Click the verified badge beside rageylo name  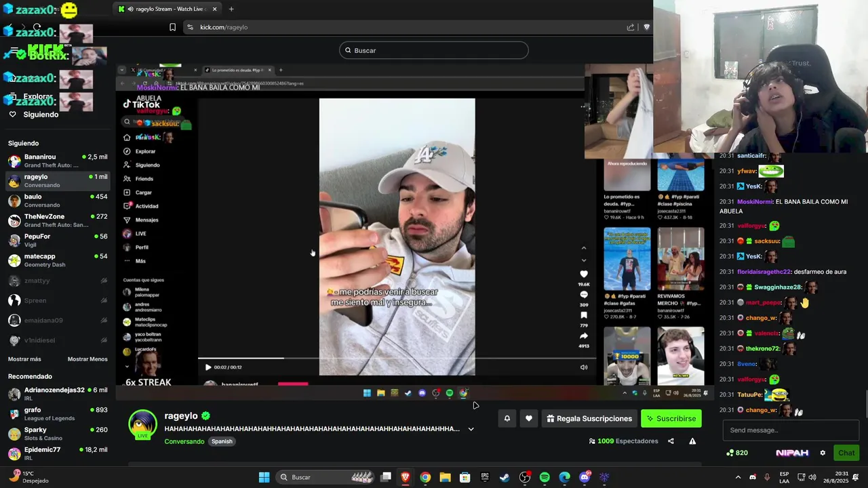click(205, 416)
